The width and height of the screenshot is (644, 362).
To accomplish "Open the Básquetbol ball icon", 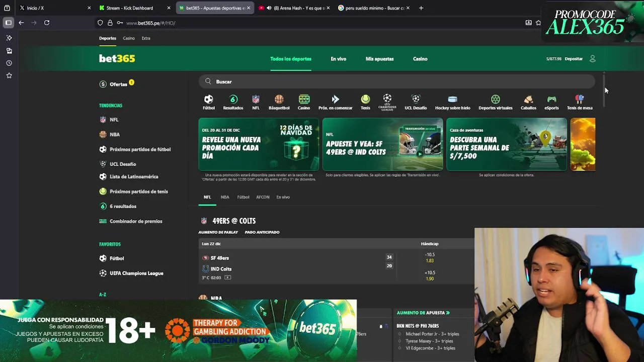I will click(279, 100).
